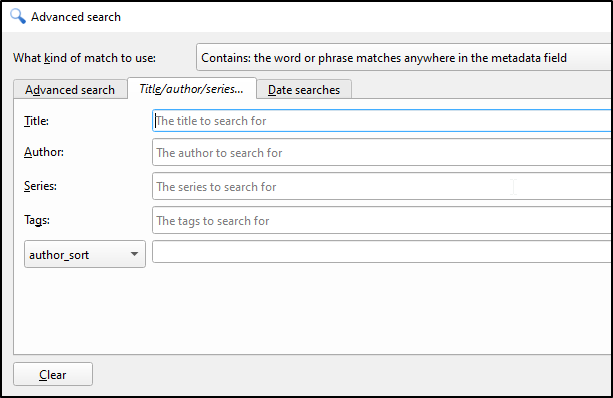Open the Date searches tab
The image size is (613, 398).
[304, 90]
